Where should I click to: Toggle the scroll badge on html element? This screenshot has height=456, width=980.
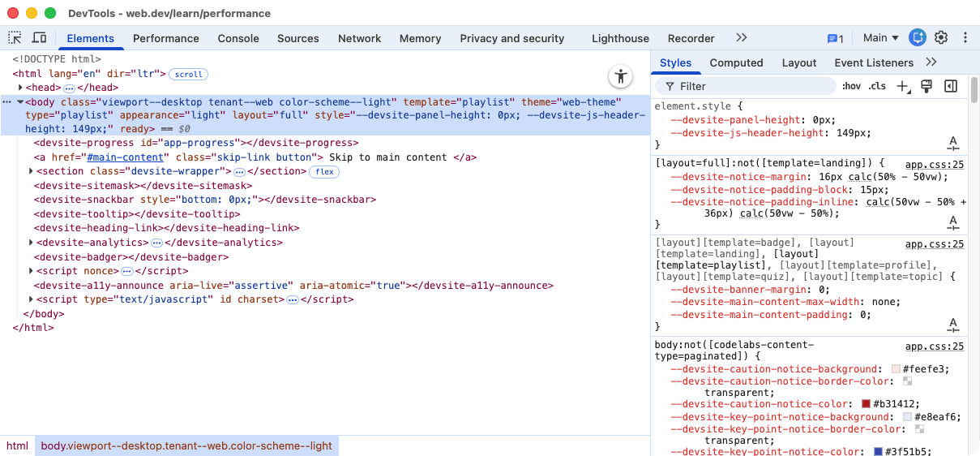189,74
